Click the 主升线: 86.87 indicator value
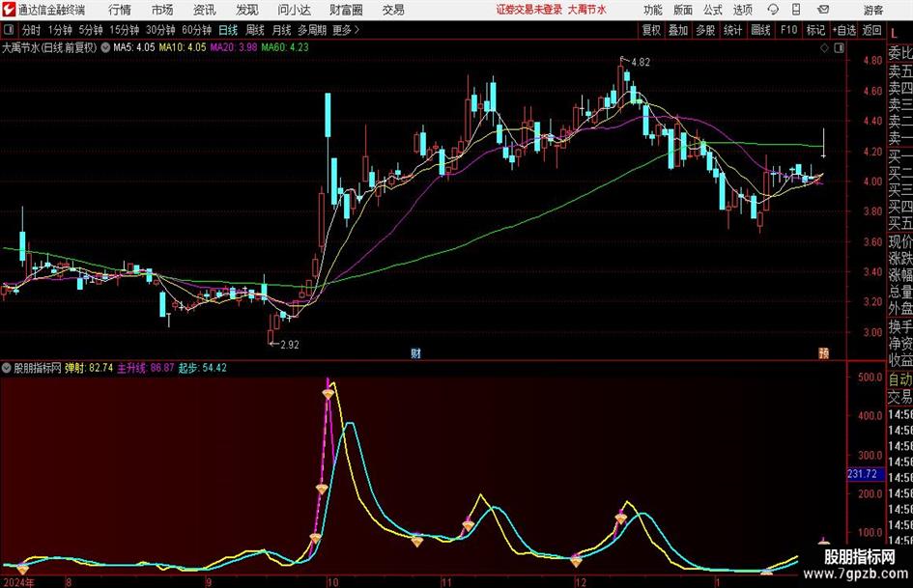Viewport: 913px width, 588px height. pyautogui.click(x=146, y=368)
